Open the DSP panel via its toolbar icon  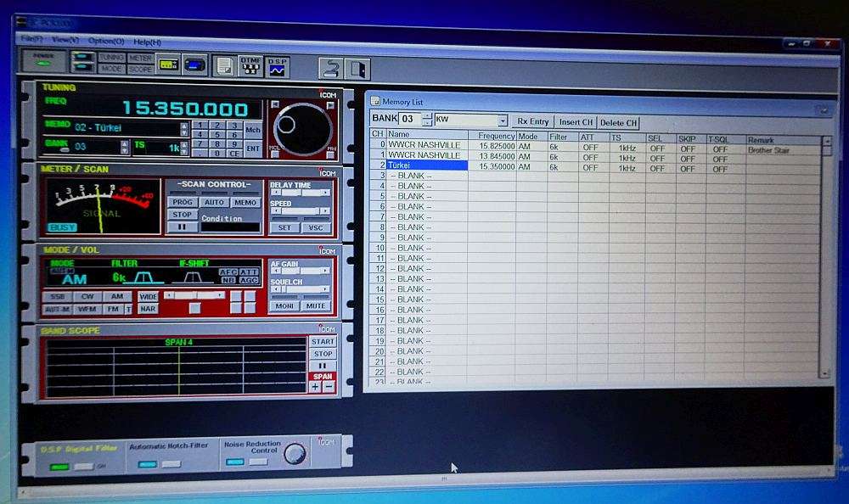click(278, 64)
